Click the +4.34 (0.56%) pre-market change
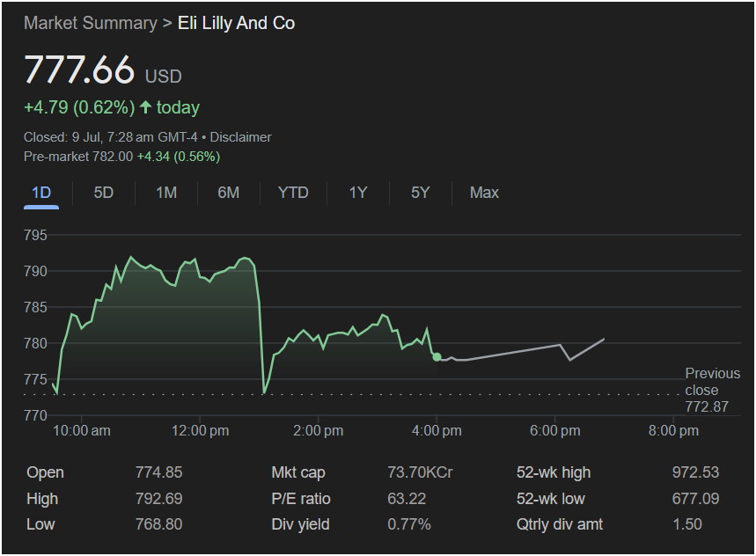756x556 pixels. (179, 157)
